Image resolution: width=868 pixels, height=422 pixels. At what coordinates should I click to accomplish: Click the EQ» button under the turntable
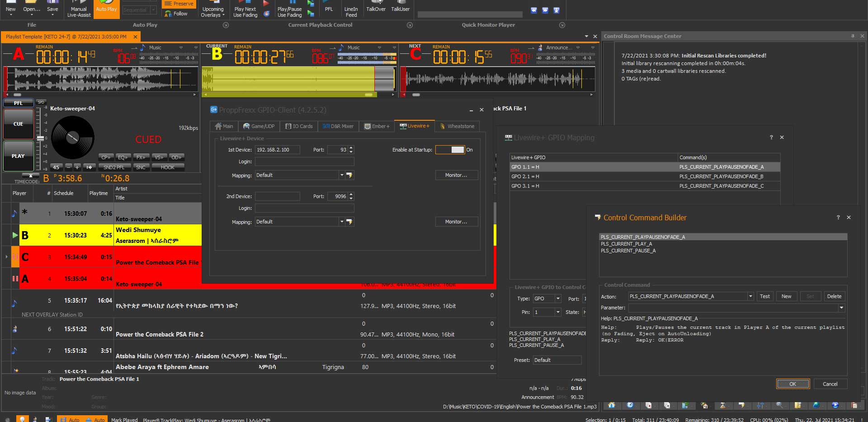[x=122, y=157]
